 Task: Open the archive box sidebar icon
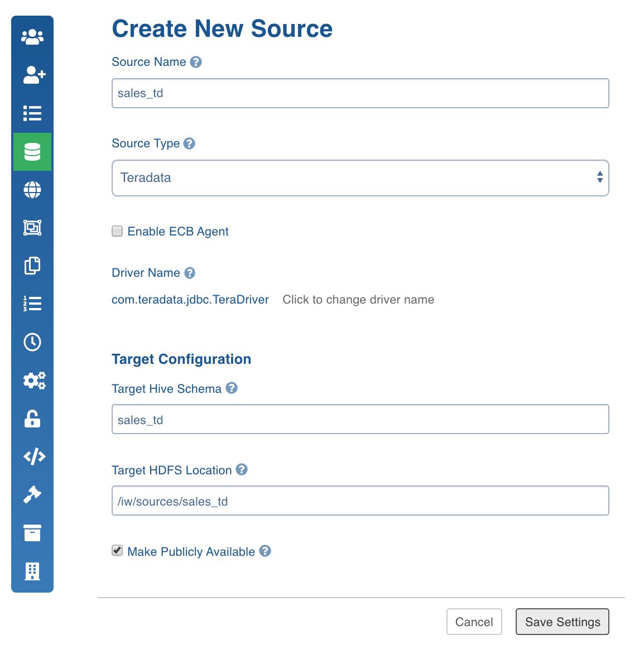tap(32, 532)
